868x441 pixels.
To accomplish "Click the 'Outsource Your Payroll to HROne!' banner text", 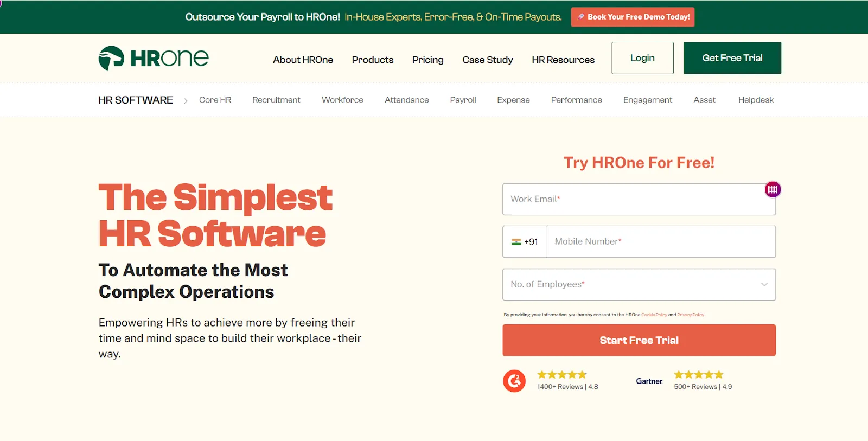I will (263, 17).
